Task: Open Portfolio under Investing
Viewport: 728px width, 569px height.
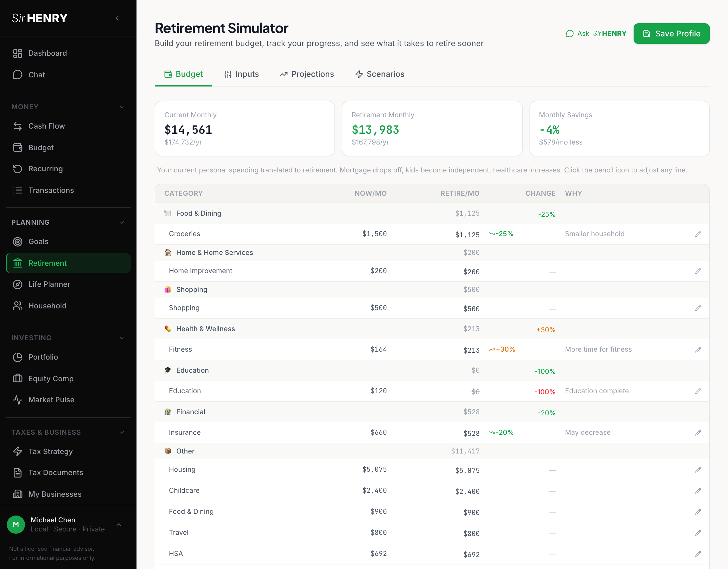Action: (43, 357)
